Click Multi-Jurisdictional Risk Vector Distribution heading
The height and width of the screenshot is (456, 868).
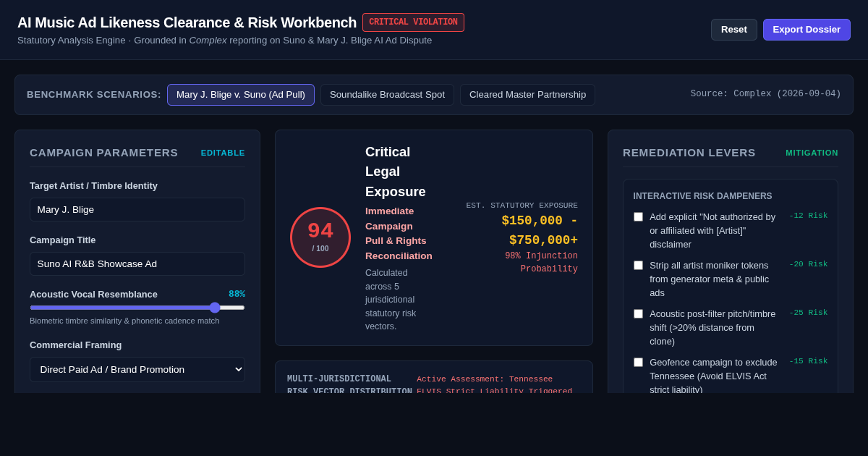pyautogui.click(x=349, y=386)
